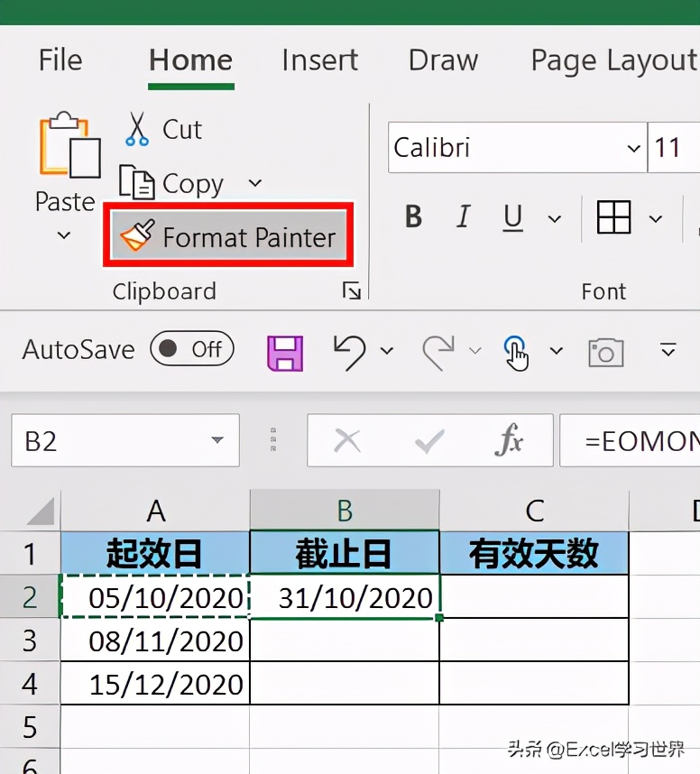Switch to the Insert tab
Viewport: 700px width, 774px height.
tap(319, 60)
